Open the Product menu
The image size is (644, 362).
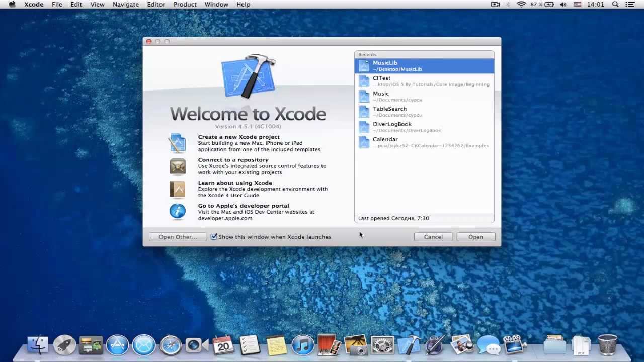pos(185,4)
